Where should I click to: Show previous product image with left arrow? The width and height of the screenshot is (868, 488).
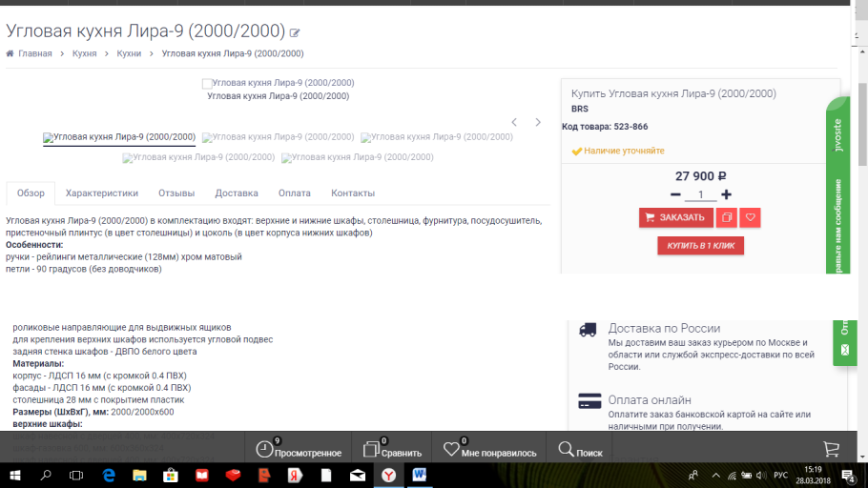point(514,123)
